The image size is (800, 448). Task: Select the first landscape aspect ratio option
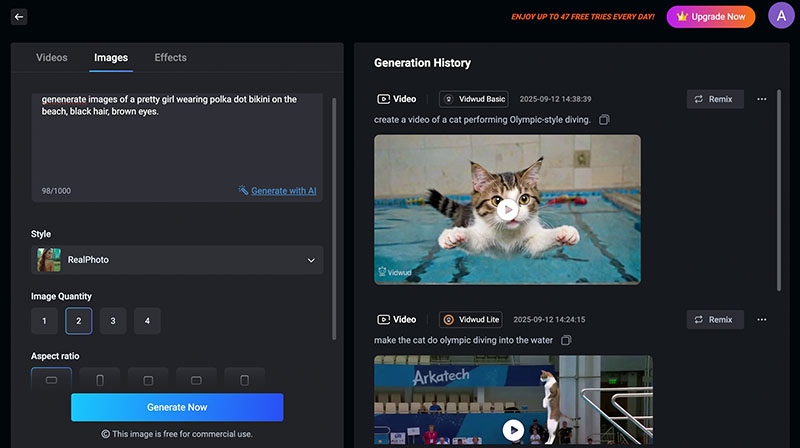click(52, 380)
